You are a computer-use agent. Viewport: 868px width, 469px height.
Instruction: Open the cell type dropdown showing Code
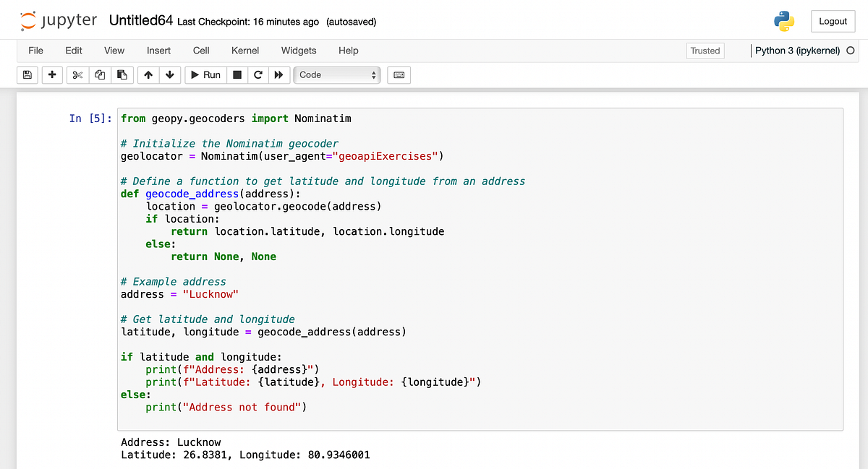click(336, 74)
